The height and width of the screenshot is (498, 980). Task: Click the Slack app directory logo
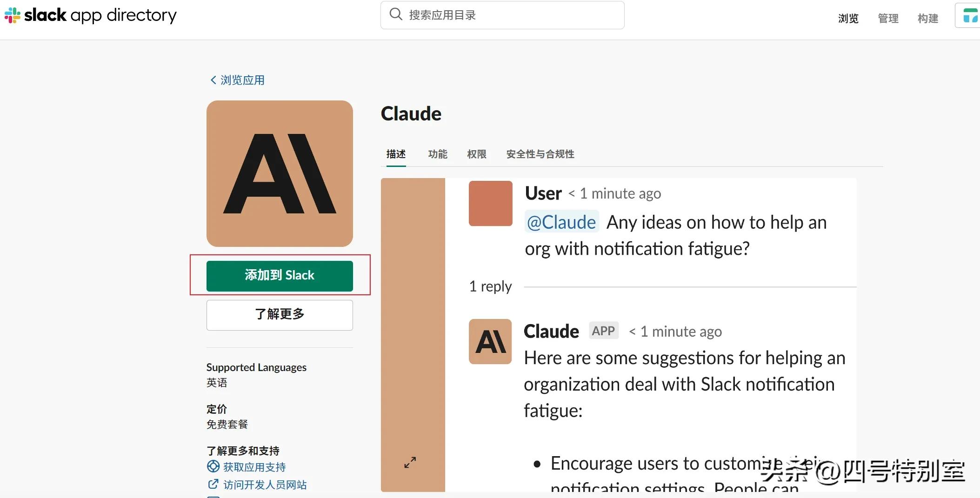click(91, 15)
